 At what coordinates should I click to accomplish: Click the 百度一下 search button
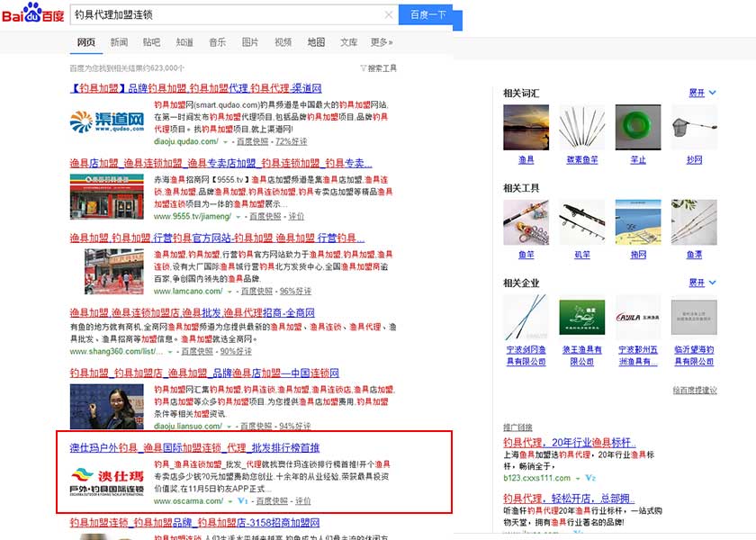click(427, 15)
